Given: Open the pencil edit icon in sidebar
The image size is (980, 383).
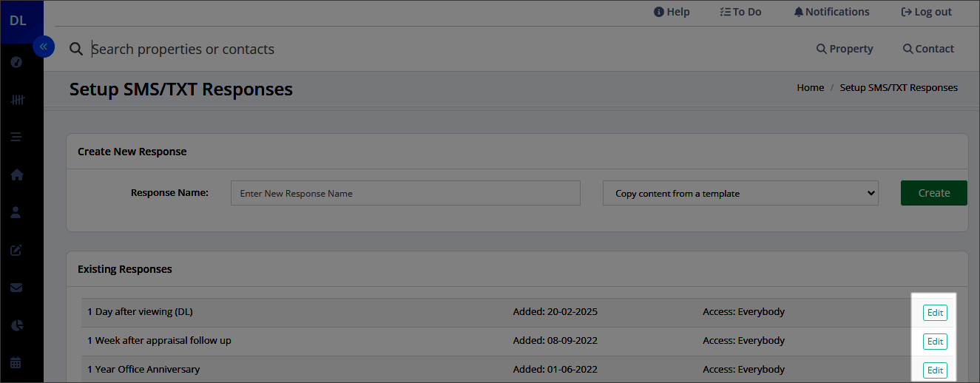Looking at the screenshot, I should coord(16,250).
